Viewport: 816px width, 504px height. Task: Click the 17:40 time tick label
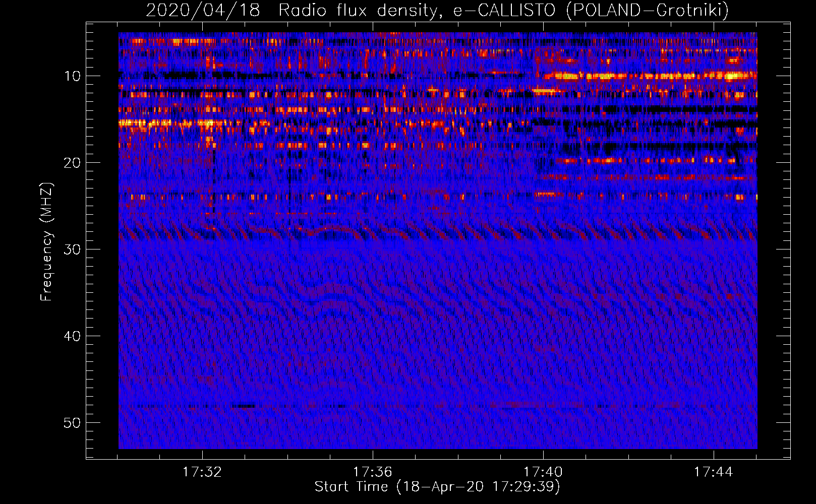pyautogui.click(x=543, y=472)
